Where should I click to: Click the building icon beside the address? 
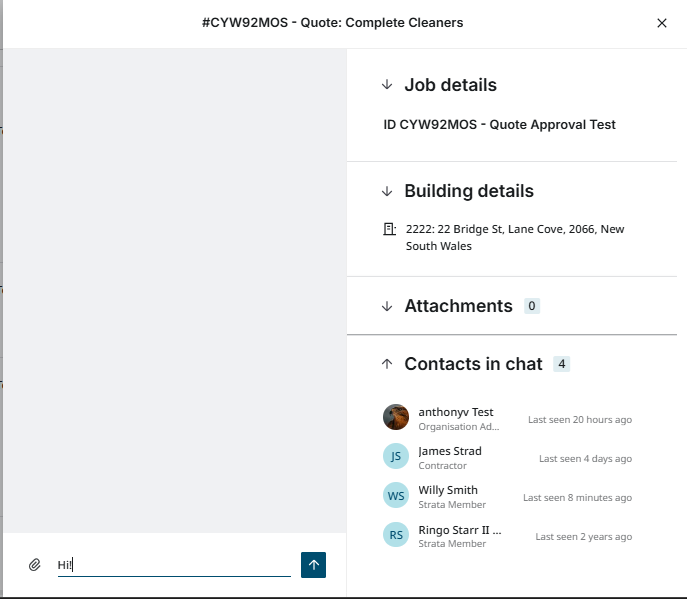(390, 230)
